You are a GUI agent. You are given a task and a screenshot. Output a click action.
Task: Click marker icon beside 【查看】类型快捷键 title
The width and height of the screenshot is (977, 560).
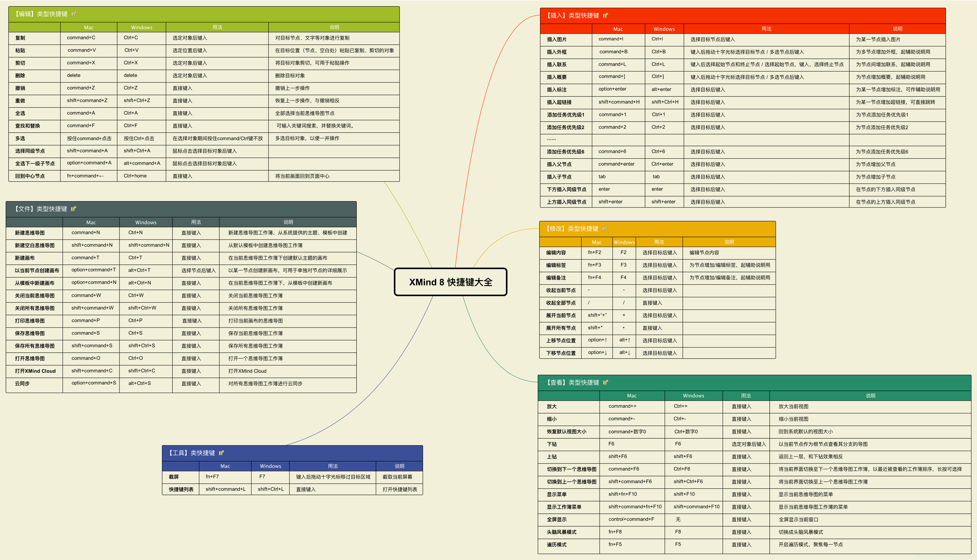[606, 382]
